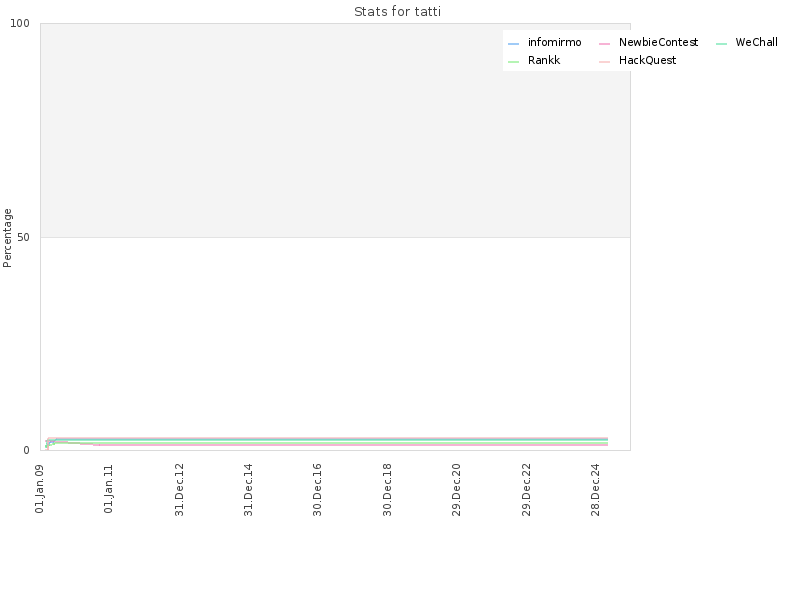The image size is (800, 600).
Task: Click the teal WeChall legend color marker
Action: (721, 44)
